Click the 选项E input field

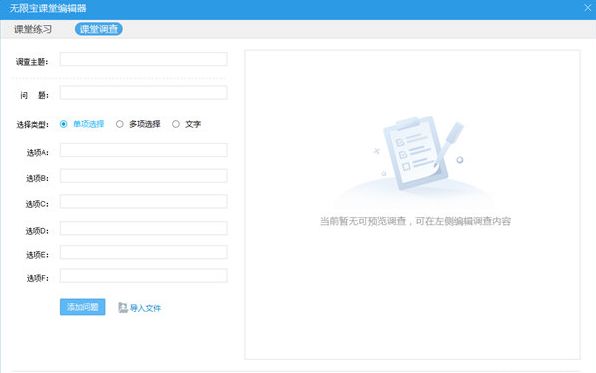pyautogui.click(x=144, y=252)
